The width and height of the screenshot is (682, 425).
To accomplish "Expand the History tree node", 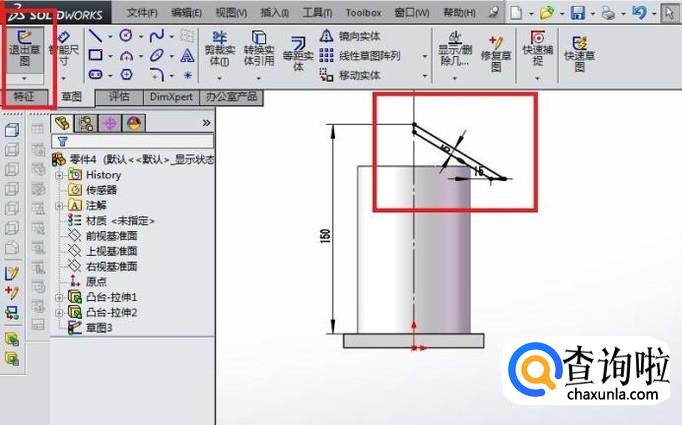I will tap(59, 175).
